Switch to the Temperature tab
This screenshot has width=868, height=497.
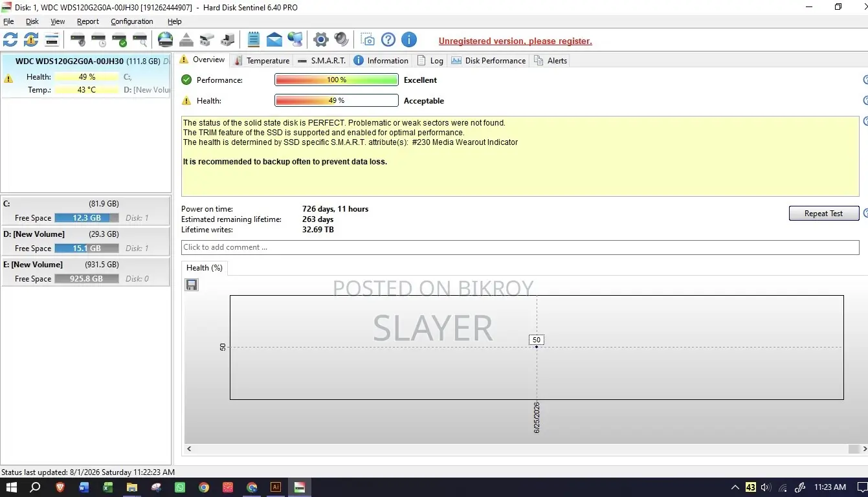click(x=262, y=61)
